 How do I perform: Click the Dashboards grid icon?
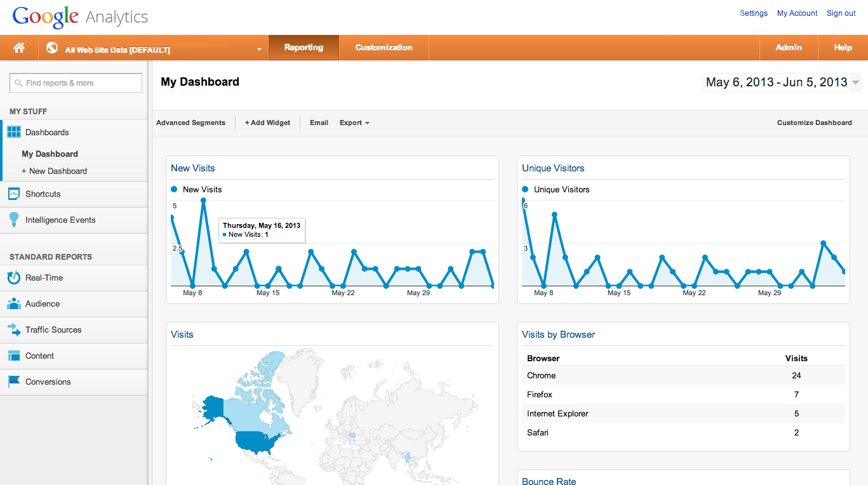coord(13,132)
